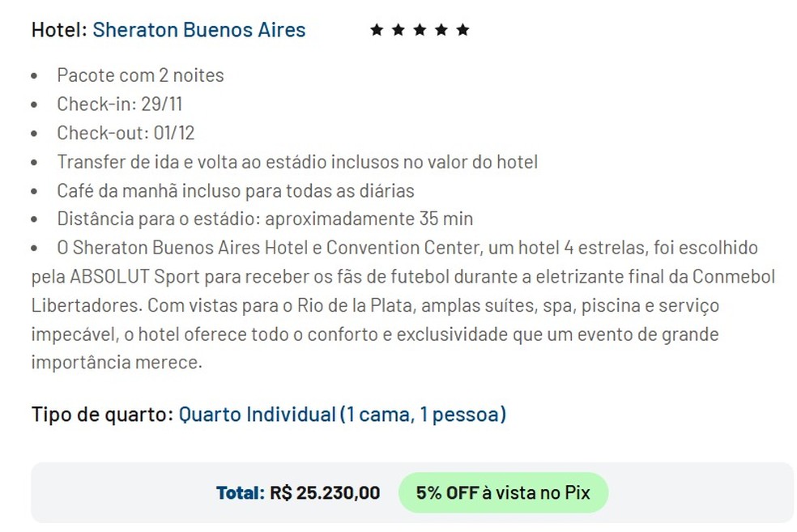Click the Check-out: 01/12 date
This screenshot has width=797, height=532.
tap(126, 133)
